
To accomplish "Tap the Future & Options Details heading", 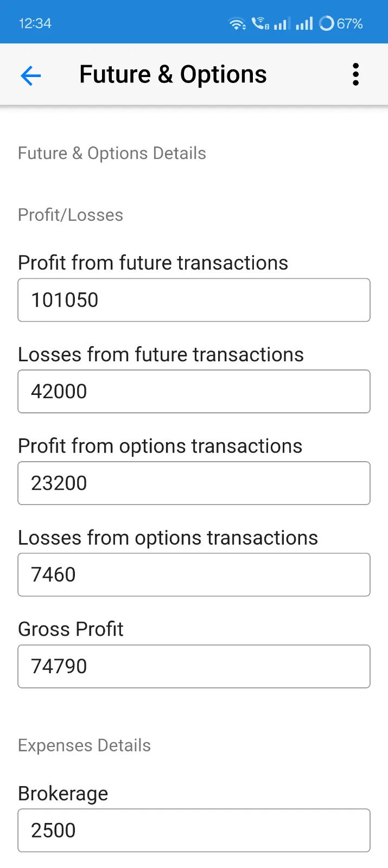I will pyautogui.click(x=112, y=153).
